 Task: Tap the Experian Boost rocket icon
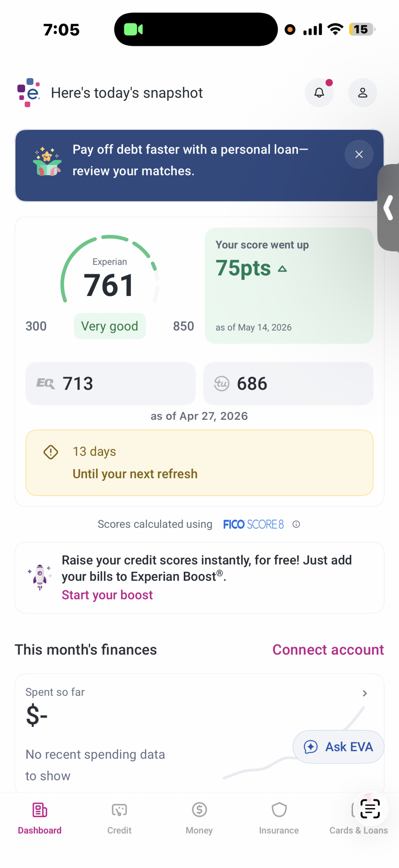(x=40, y=577)
